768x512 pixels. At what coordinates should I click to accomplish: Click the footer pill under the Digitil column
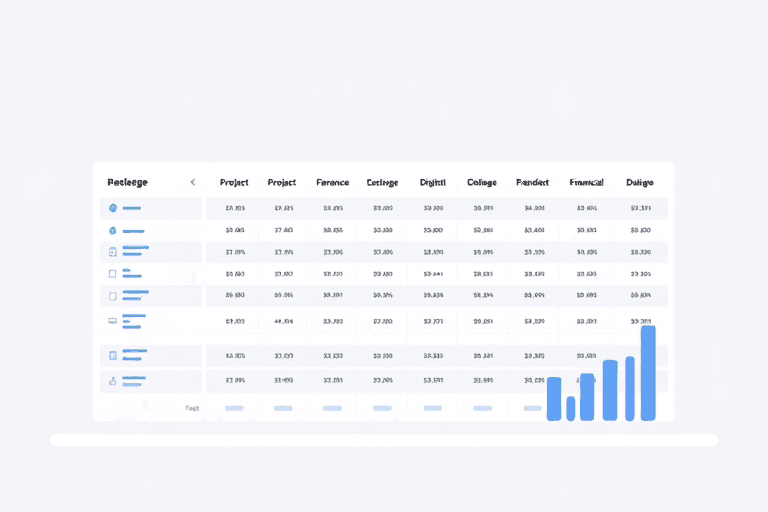pyautogui.click(x=433, y=408)
